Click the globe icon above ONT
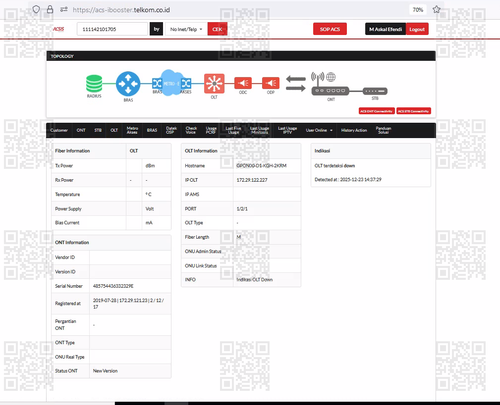Screen dimensions: 500x405 coord(331,77)
